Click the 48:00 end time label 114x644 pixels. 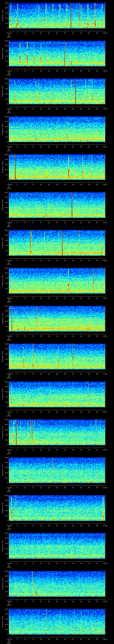105,639
